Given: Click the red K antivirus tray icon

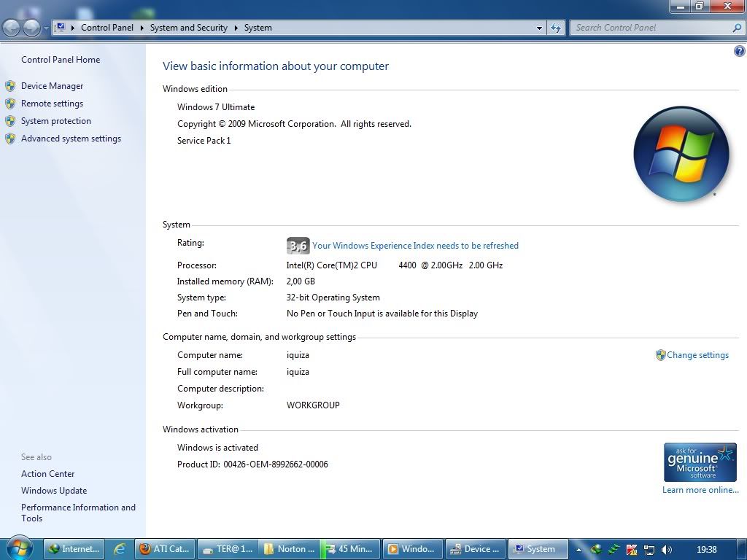Looking at the screenshot, I should pos(632,550).
